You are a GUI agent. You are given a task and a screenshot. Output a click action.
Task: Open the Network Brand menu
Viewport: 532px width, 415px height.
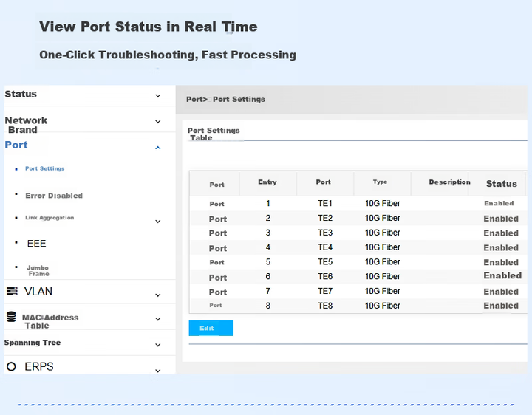pos(26,125)
